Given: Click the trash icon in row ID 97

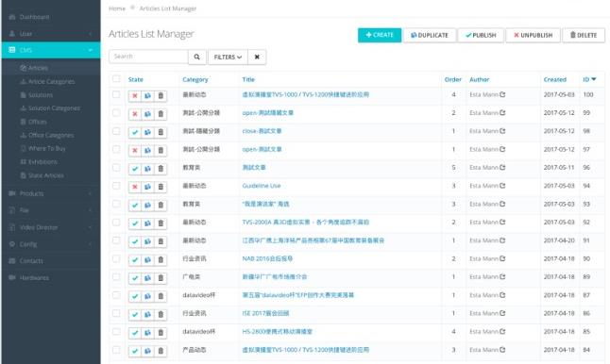Looking at the screenshot, I should (x=161, y=150).
